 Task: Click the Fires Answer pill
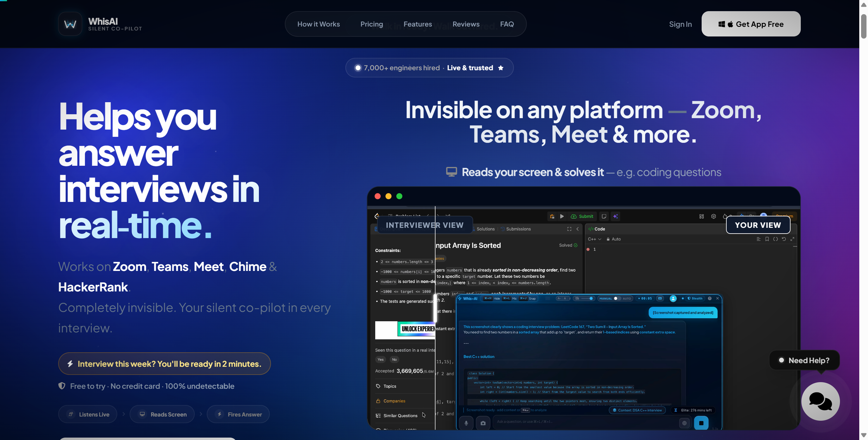238,414
